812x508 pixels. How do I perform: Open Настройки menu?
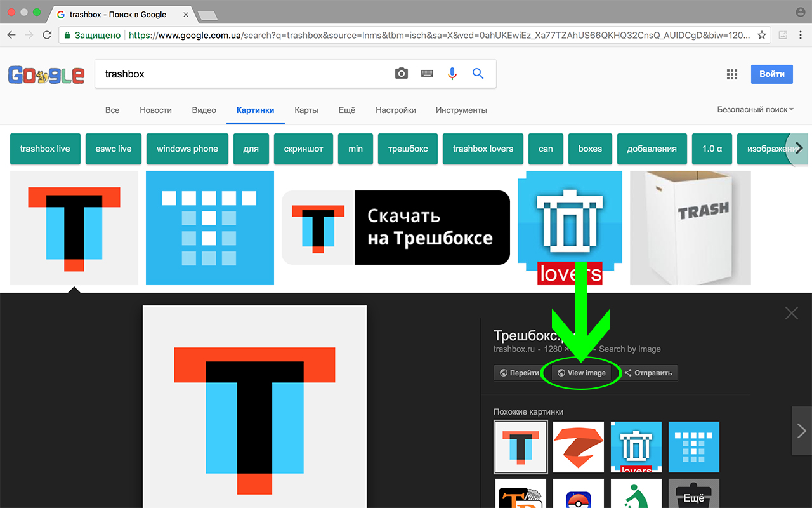tap(396, 110)
